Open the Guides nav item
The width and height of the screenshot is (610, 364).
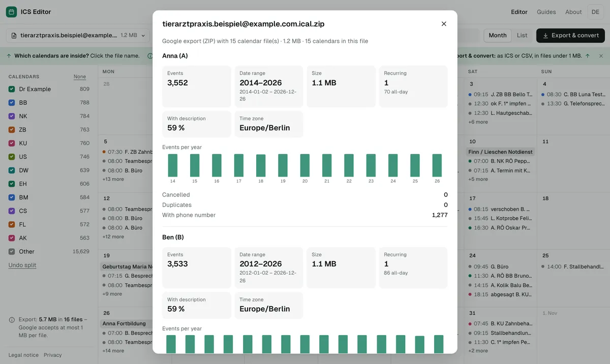tap(546, 12)
